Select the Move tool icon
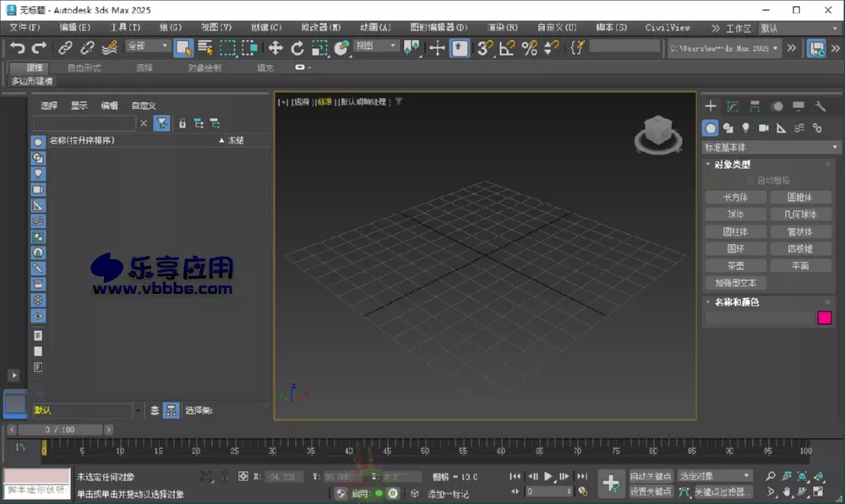 tap(275, 48)
